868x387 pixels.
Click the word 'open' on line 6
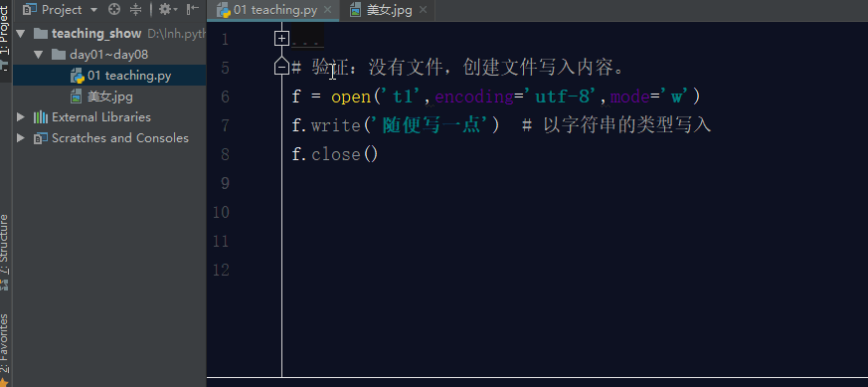(x=351, y=97)
